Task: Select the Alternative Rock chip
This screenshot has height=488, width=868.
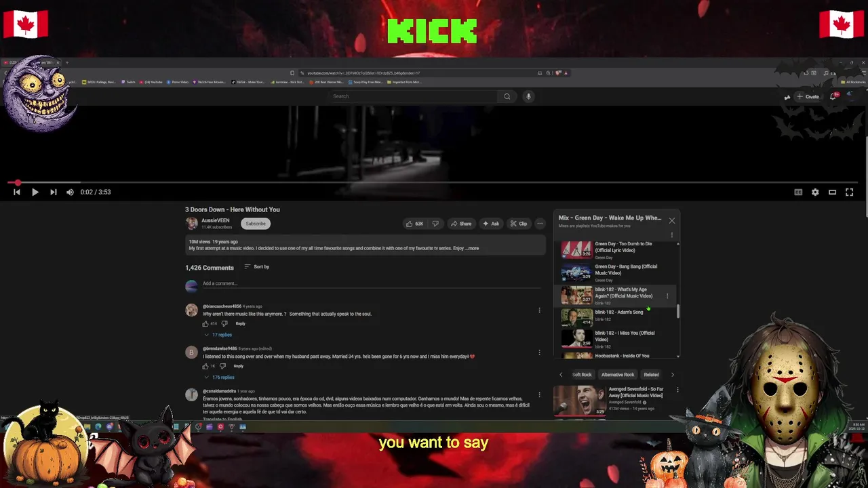Action: tap(618, 375)
